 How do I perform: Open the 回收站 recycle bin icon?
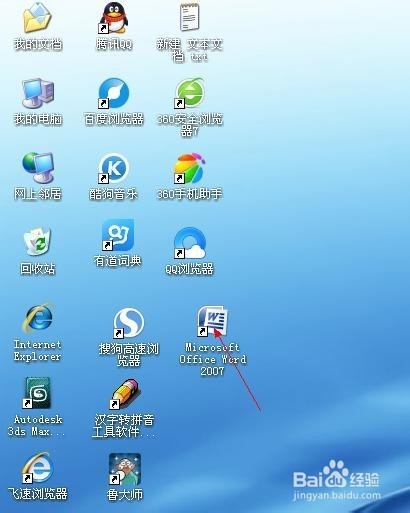pos(37,242)
